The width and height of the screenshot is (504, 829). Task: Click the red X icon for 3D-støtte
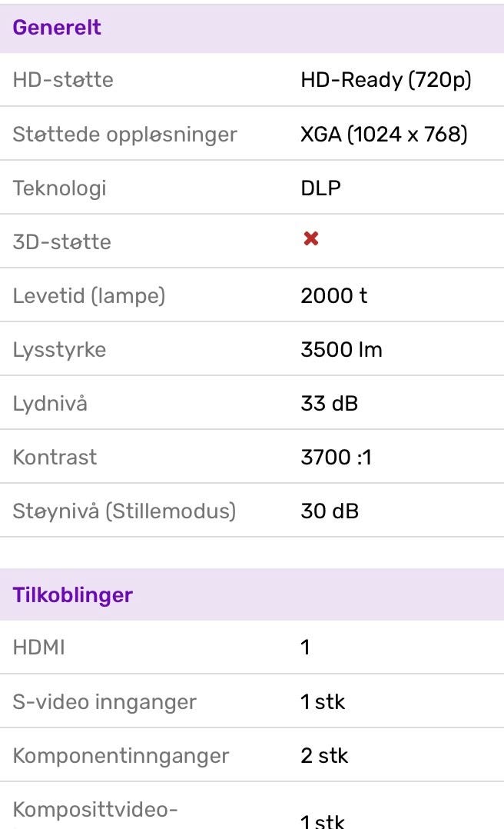pyautogui.click(x=310, y=239)
